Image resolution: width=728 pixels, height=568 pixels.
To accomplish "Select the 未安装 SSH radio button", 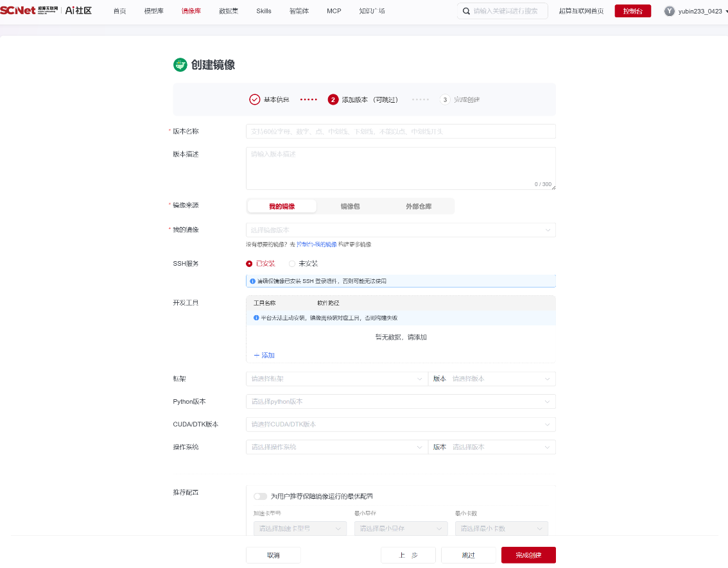I will [292, 264].
